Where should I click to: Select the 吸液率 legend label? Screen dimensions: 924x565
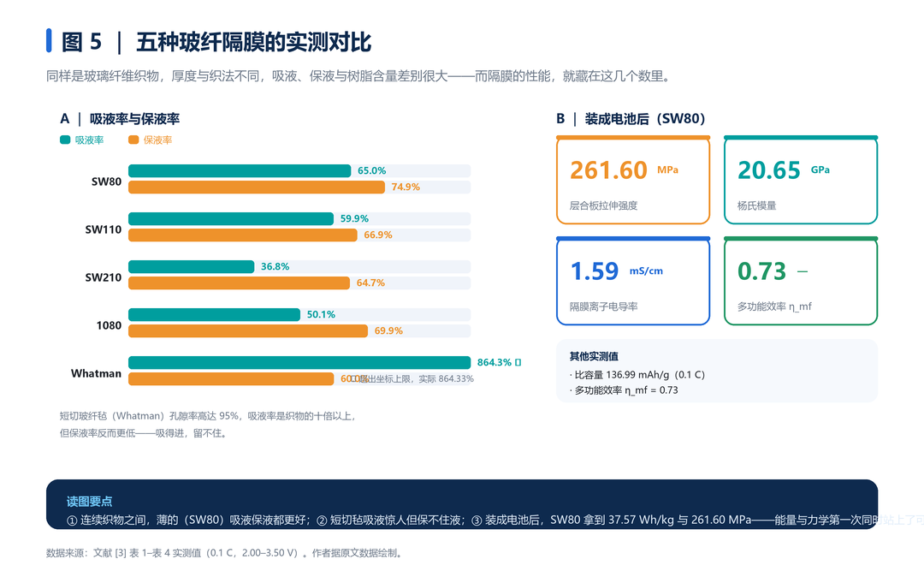coord(89,140)
